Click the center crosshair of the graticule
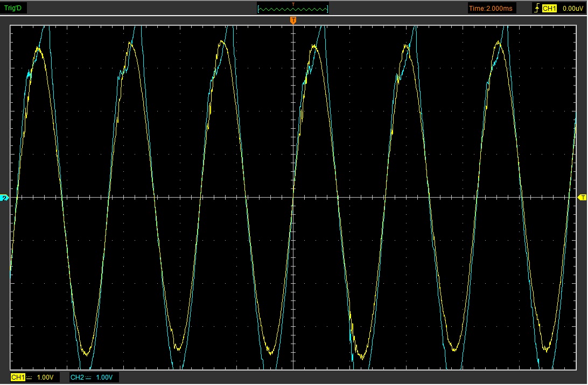This screenshot has height=385, width=588. tap(293, 198)
